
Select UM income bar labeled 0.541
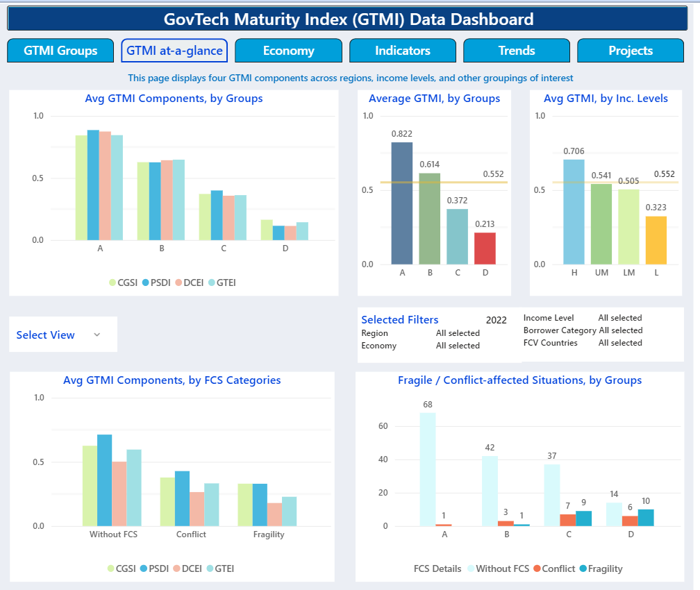[x=601, y=224]
